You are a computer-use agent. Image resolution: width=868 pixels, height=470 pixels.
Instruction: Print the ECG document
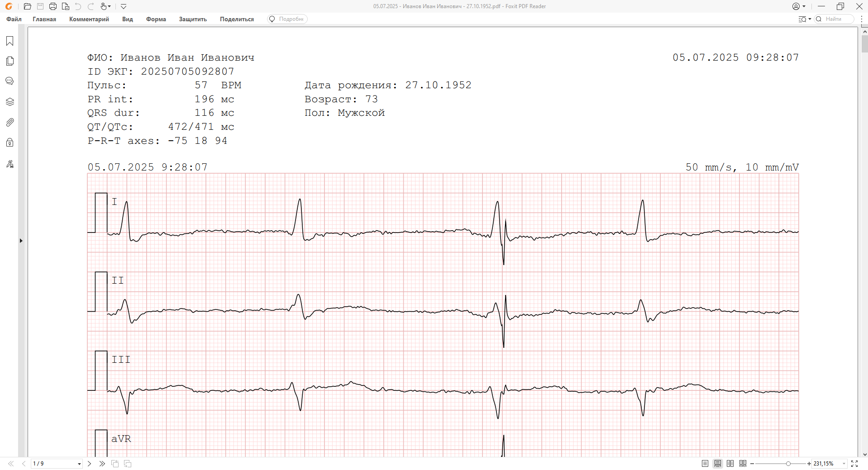(53, 6)
